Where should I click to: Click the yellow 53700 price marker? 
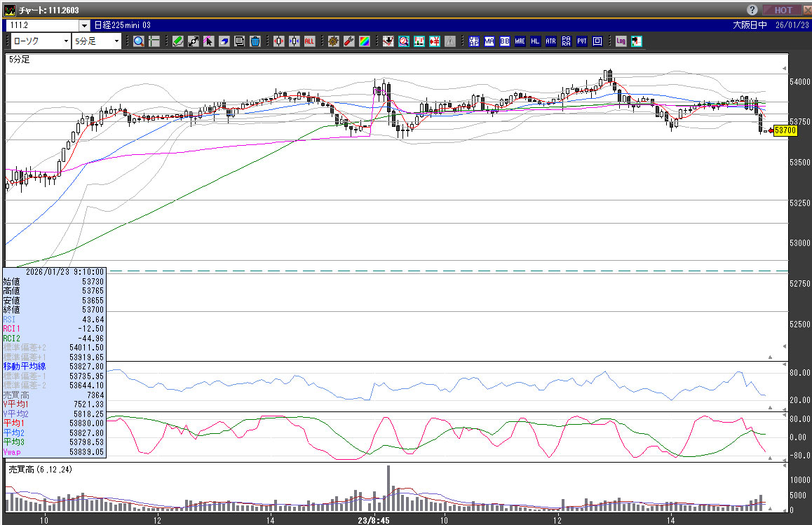[x=785, y=130]
